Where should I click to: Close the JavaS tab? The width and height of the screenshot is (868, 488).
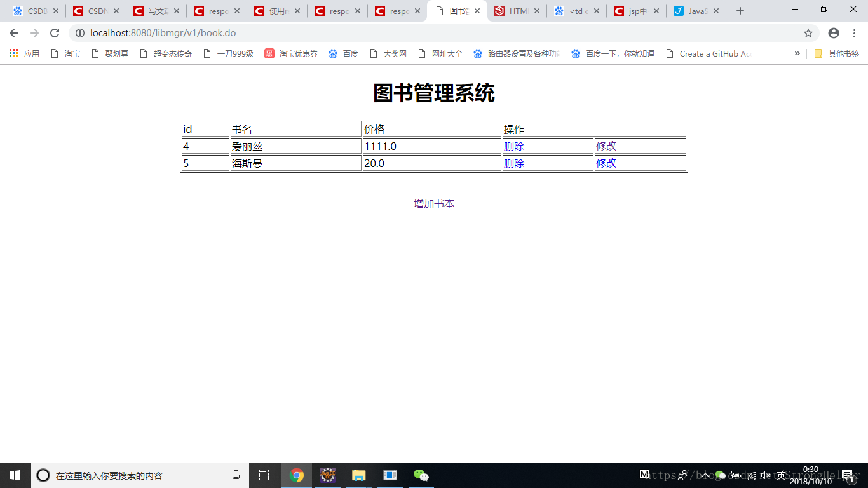click(x=716, y=11)
